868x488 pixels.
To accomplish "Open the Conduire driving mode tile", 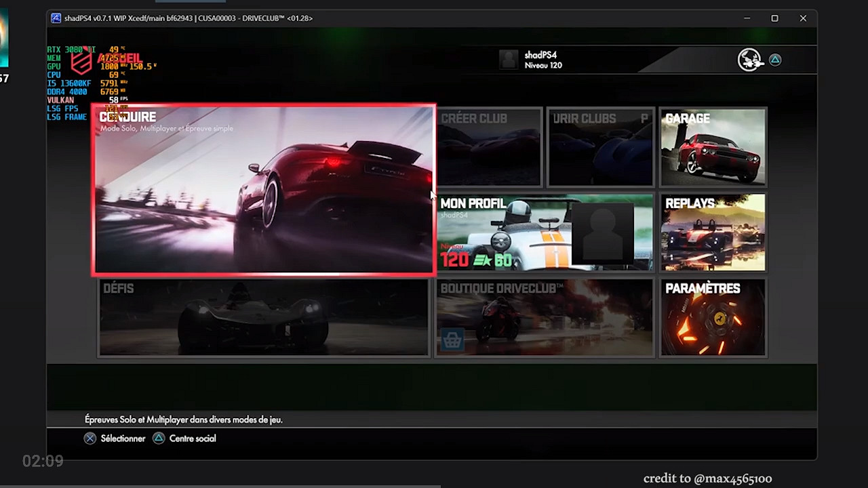I will click(263, 190).
